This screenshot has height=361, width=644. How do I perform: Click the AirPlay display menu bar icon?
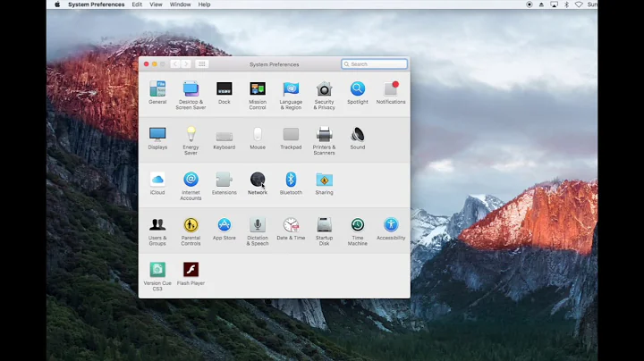(554, 4)
